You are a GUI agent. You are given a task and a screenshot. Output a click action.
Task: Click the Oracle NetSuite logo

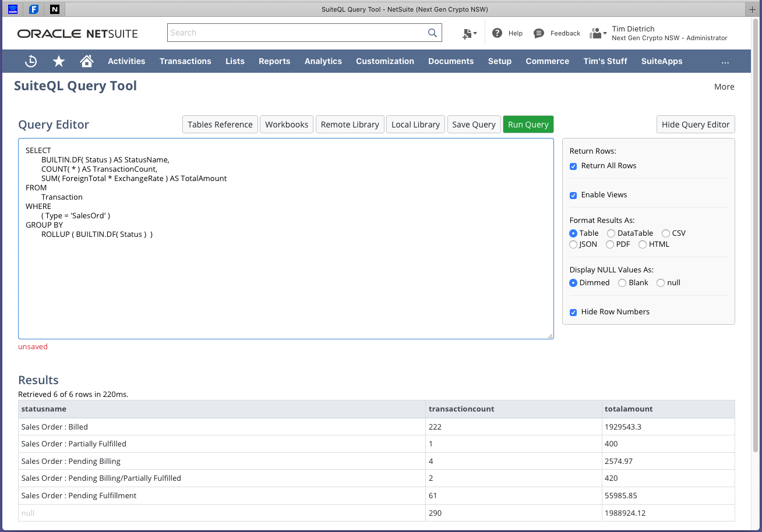click(x=77, y=34)
